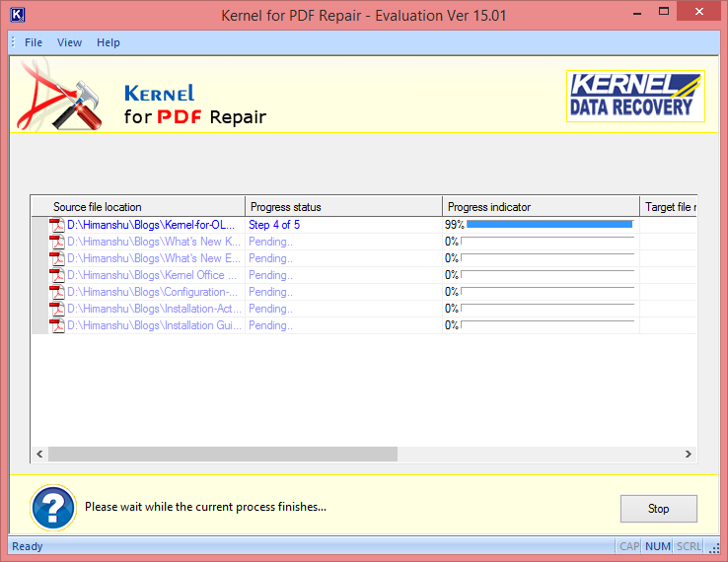Click the horizontal scrollbar left arrow
Viewport: 728px width, 562px height.
point(39,454)
